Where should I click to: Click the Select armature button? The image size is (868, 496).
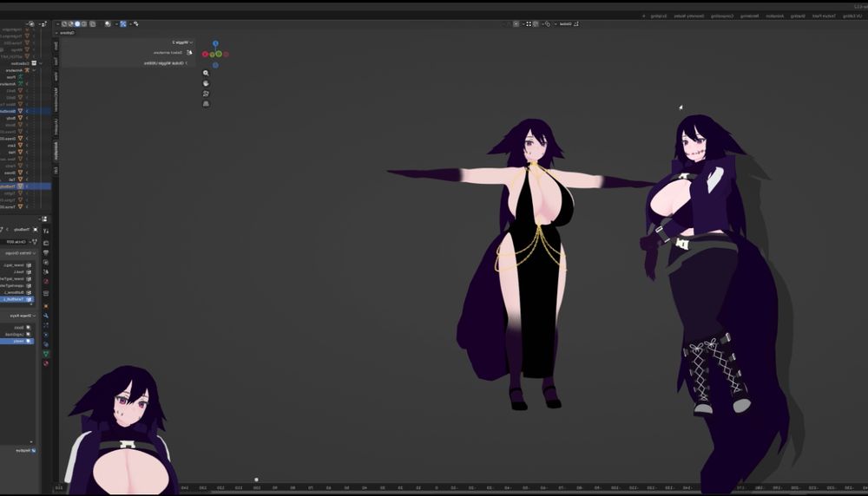point(172,52)
